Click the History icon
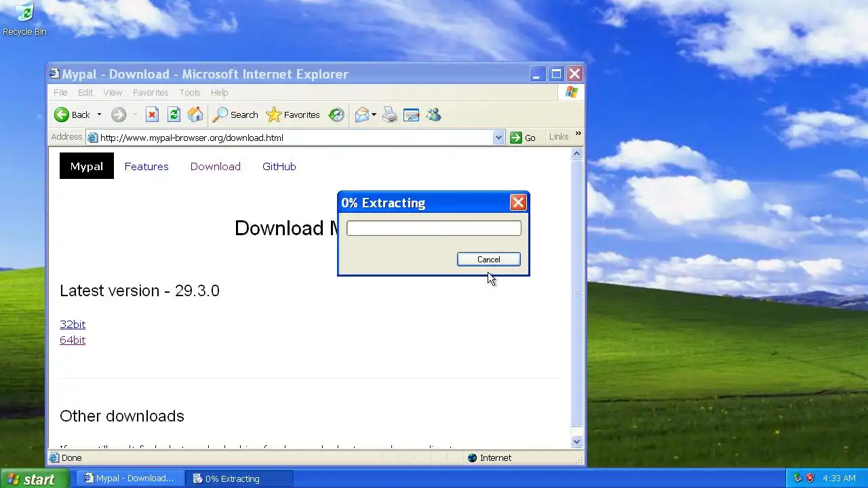868x488 pixels. pos(336,115)
